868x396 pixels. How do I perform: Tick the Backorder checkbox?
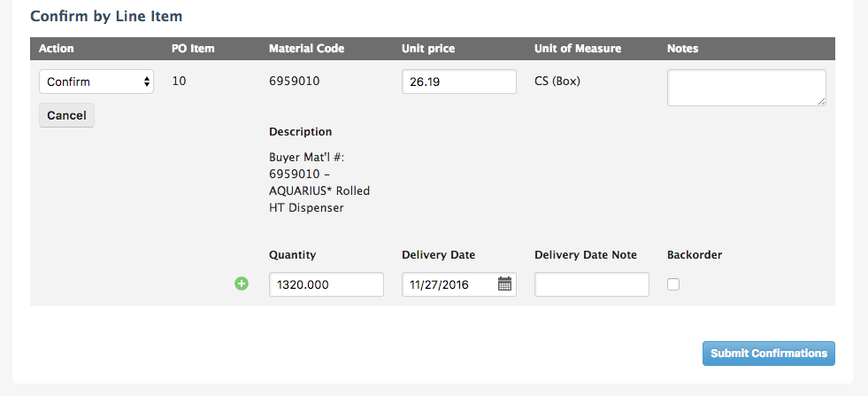coord(673,284)
